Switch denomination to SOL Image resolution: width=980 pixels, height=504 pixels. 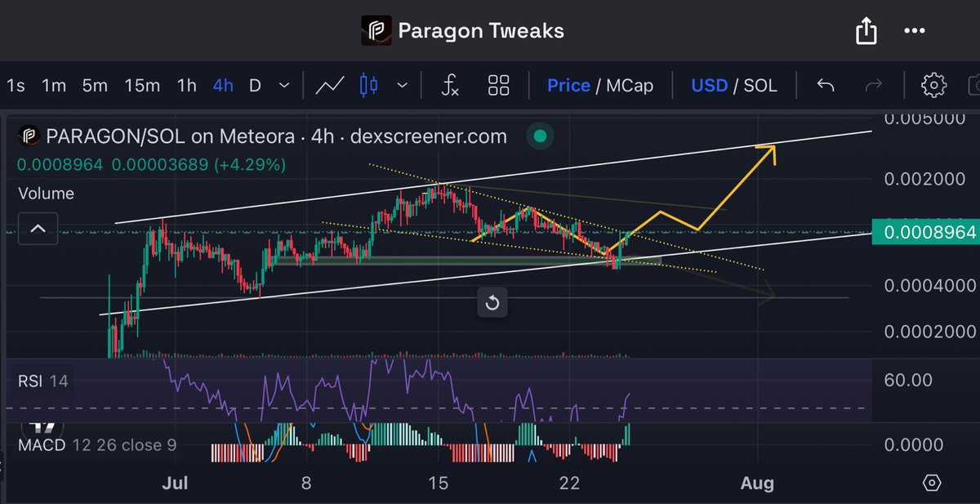coord(761,85)
